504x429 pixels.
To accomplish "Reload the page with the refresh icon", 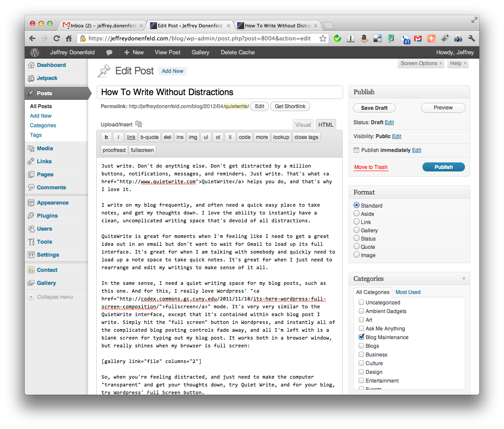I will point(56,39).
